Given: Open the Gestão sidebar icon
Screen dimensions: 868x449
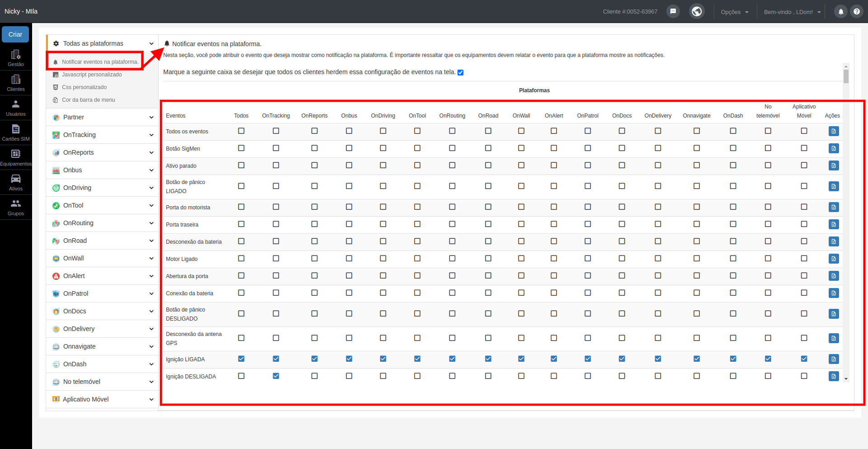Looking at the screenshot, I should coord(16,58).
